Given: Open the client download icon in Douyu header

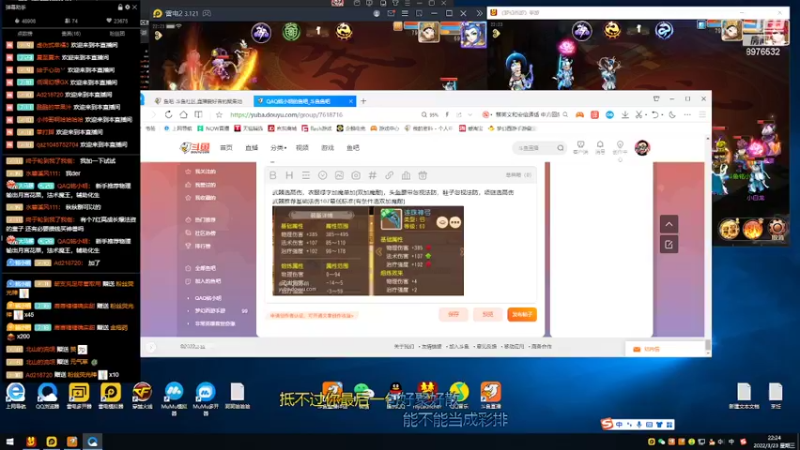Looking at the screenshot, I should [581, 147].
